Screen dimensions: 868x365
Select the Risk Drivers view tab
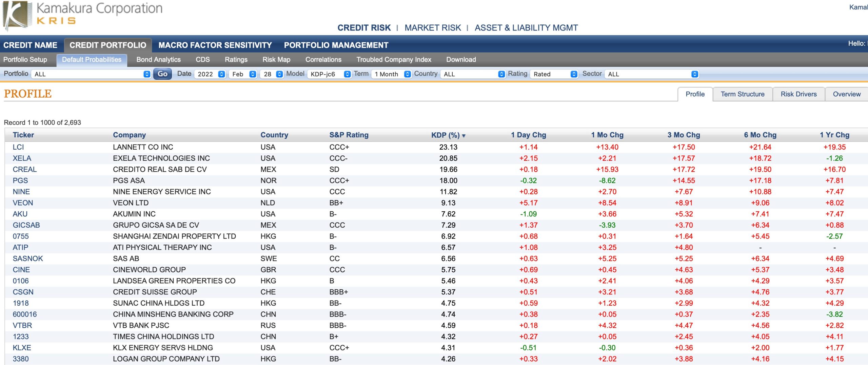pyautogui.click(x=798, y=94)
